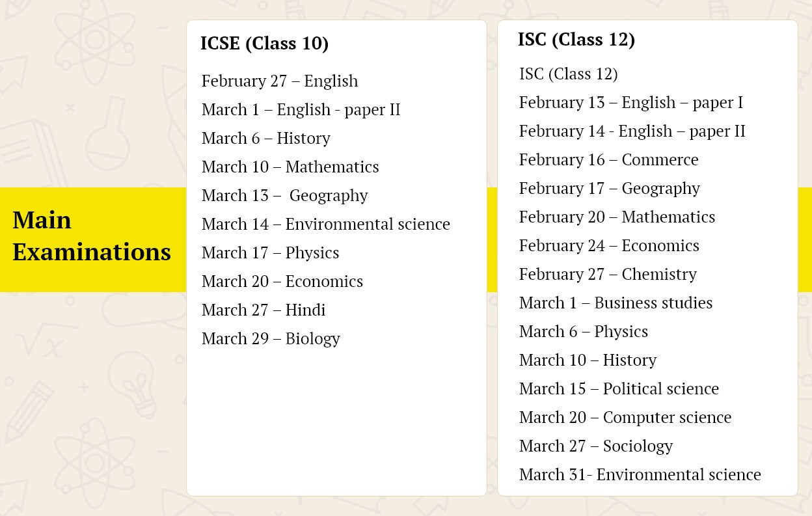Select February 13 – English paper I line
The image size is (812, 516).
pos(631,103)
